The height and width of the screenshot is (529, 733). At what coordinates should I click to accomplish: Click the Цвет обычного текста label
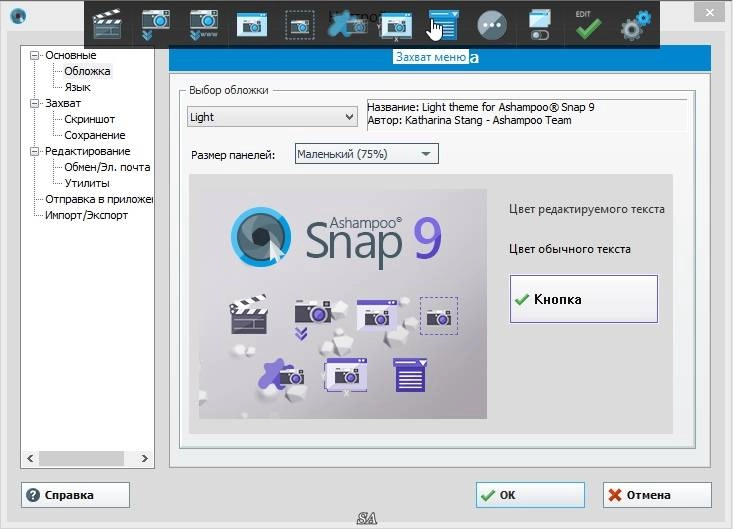570,249
